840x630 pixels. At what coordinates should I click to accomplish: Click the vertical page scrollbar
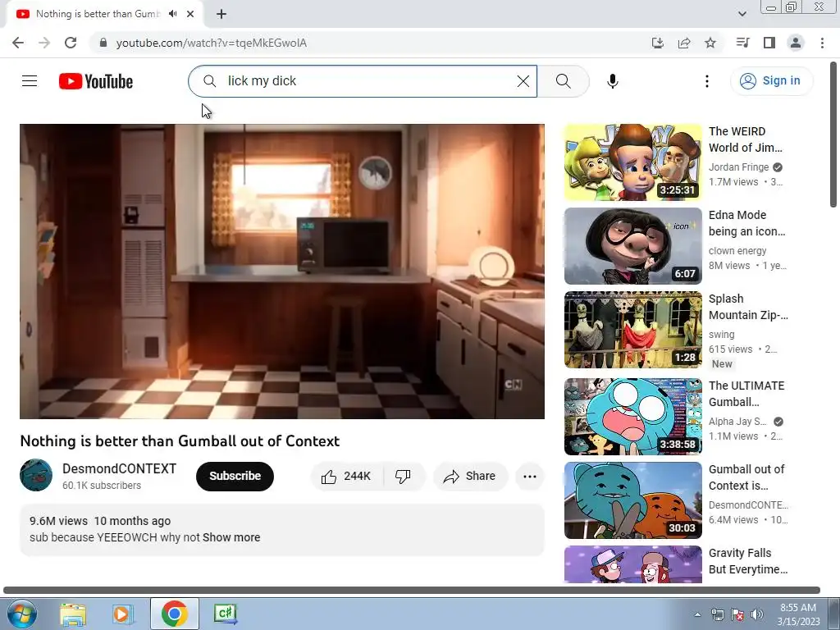tap(833, 134)
